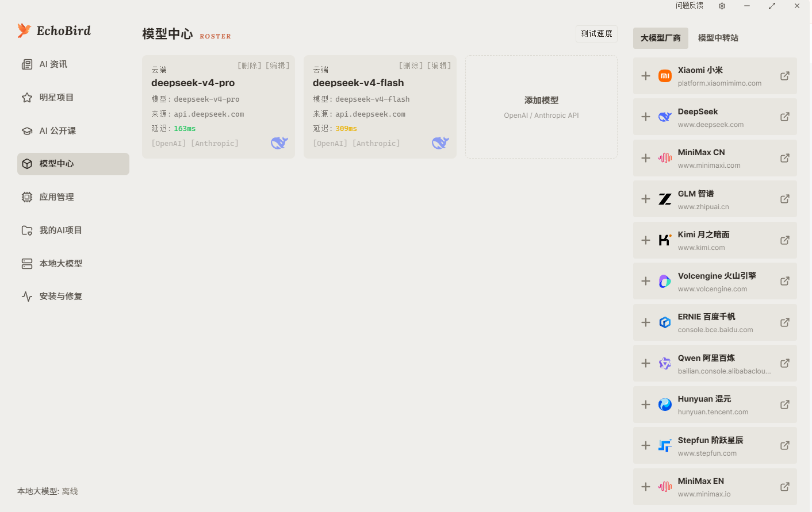This screenshot has width=812, height=512.
Task: Open 我的AI项目 page
Action: pos(73,230)
